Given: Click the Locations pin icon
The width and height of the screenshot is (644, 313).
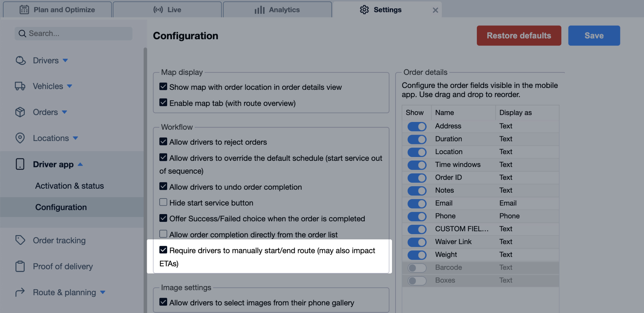Looking at the screenshot, I should (x=20, y=138).
